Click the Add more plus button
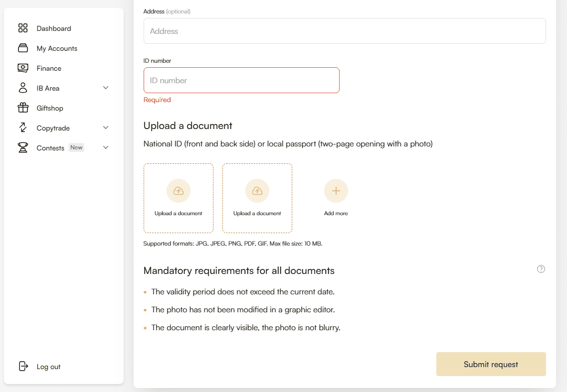This screenshot has height=392, width=567. 336,191
